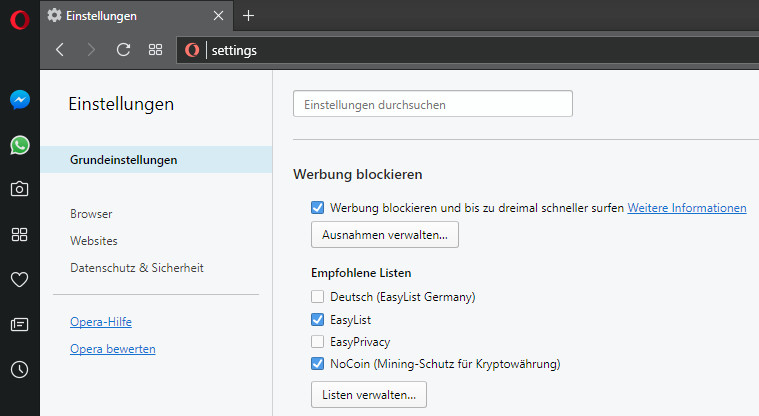Disable the EasyList checkbox
Screen dimensions: 759x416
click(x=318, y=320)
